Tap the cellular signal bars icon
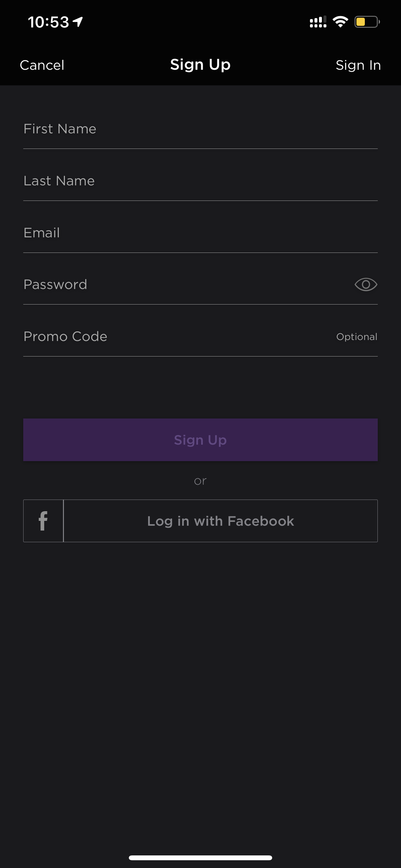 [318, 22]
